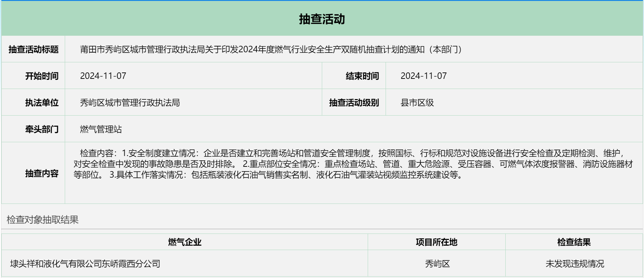Click the 抽查活动标题 row label
This screenshot has width=644, height=278.
(33, 50)
